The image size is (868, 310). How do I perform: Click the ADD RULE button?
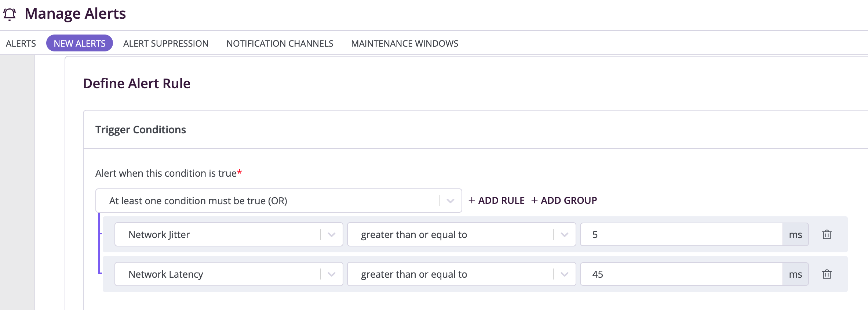(x=497, y=200)
